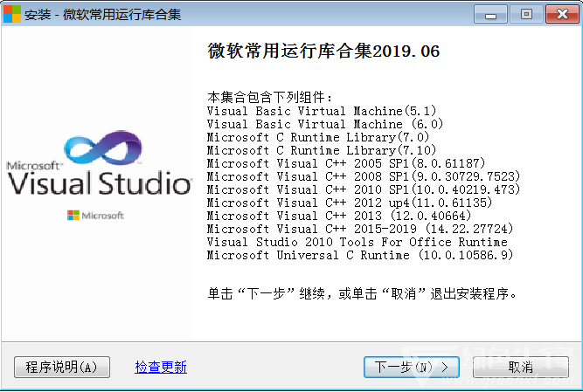Click the small Microsoft logo below Visual Studio
The image size is (583, 392).
(95, 216)
